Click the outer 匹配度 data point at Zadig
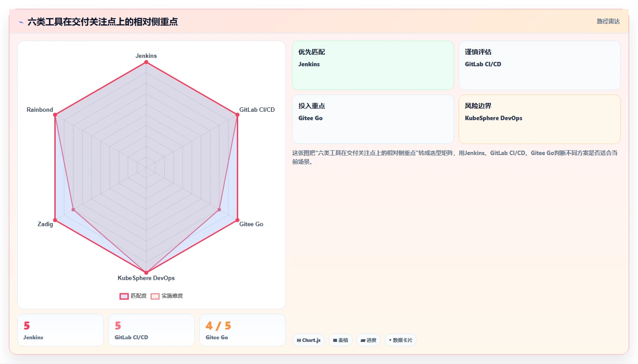Screen dimensions: 638x364 (x=55, y=220)
